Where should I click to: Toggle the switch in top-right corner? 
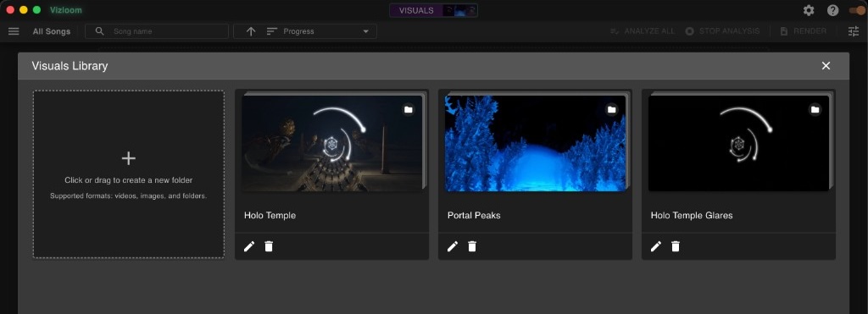(x=857, y=10)
